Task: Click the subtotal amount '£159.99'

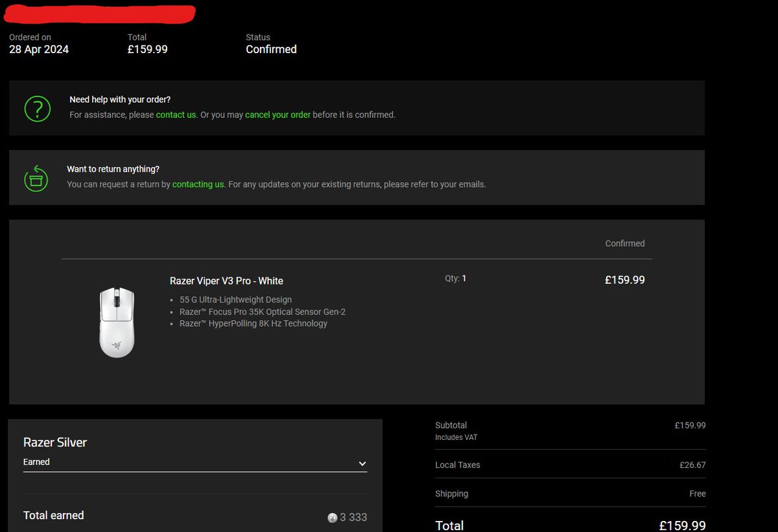Action: [x=690, y=426]
